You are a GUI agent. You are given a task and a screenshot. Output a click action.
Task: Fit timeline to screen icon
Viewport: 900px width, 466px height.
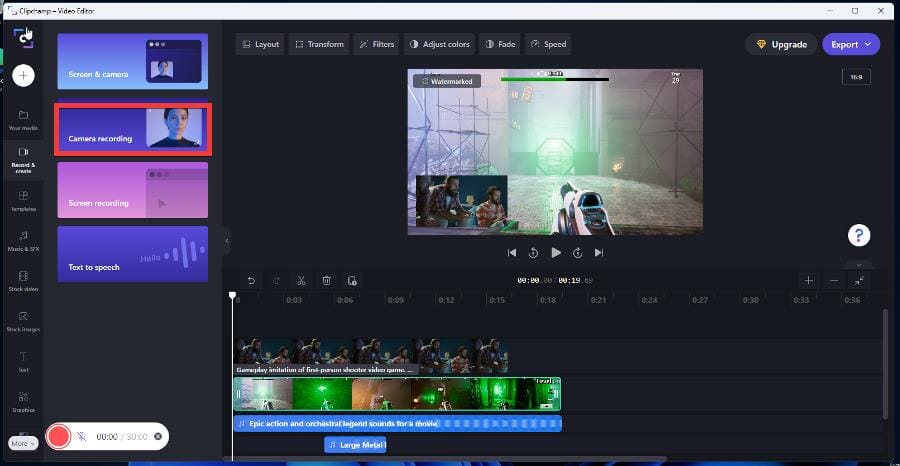coord(859,281)
